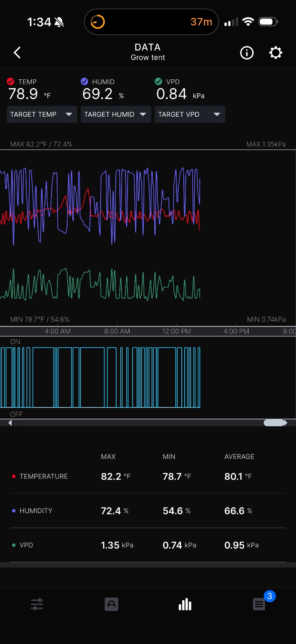Expand the TARGET HUMID dropdown
Image resolution: width=296 pixels, height=644 pixels.
[116, 114]
